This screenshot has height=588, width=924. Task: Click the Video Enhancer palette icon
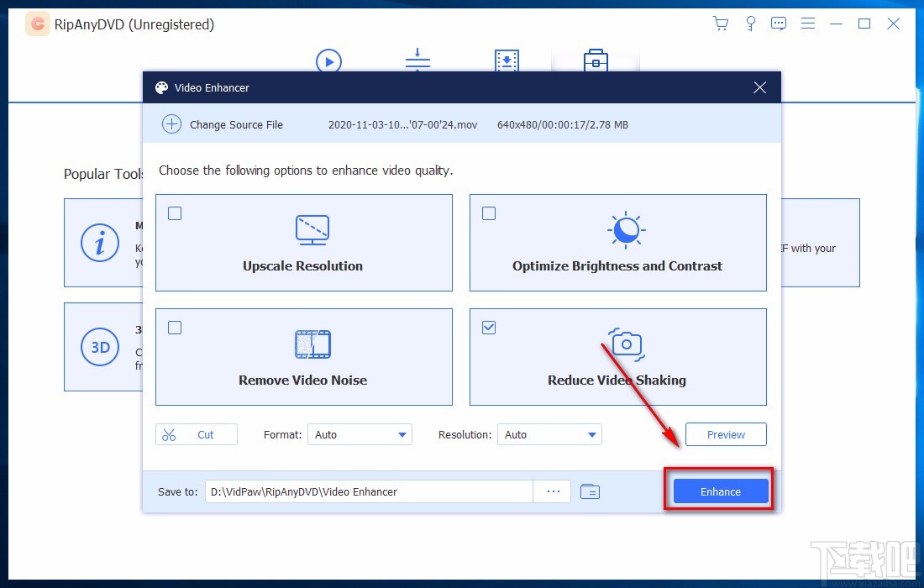point(161,88)
